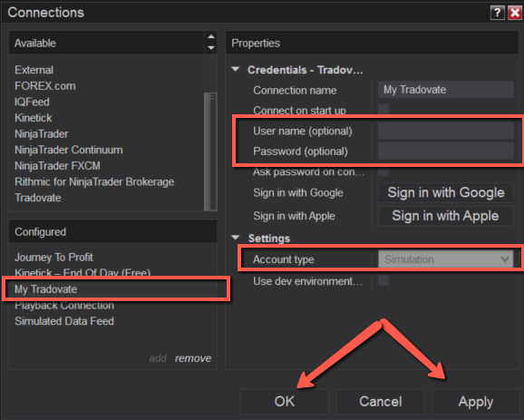Click the Cancel button
The image size is (524, 420).
pos(380,401)
